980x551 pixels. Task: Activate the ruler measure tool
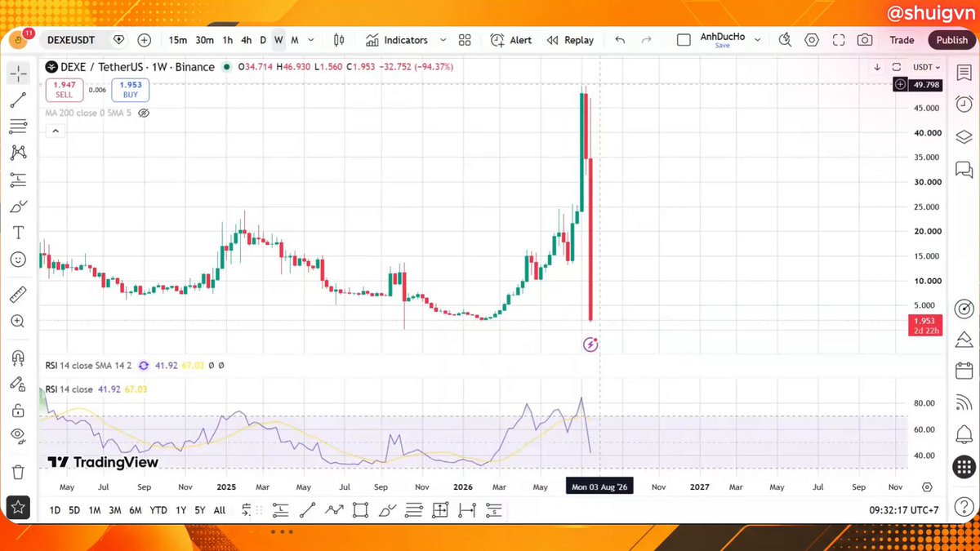pyautogui.click(x=18, y=295)
